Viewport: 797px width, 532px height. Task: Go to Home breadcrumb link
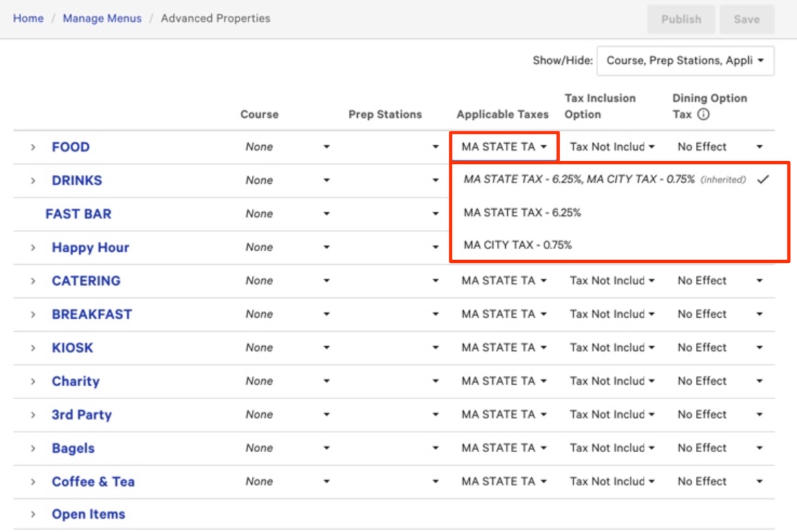28,19
